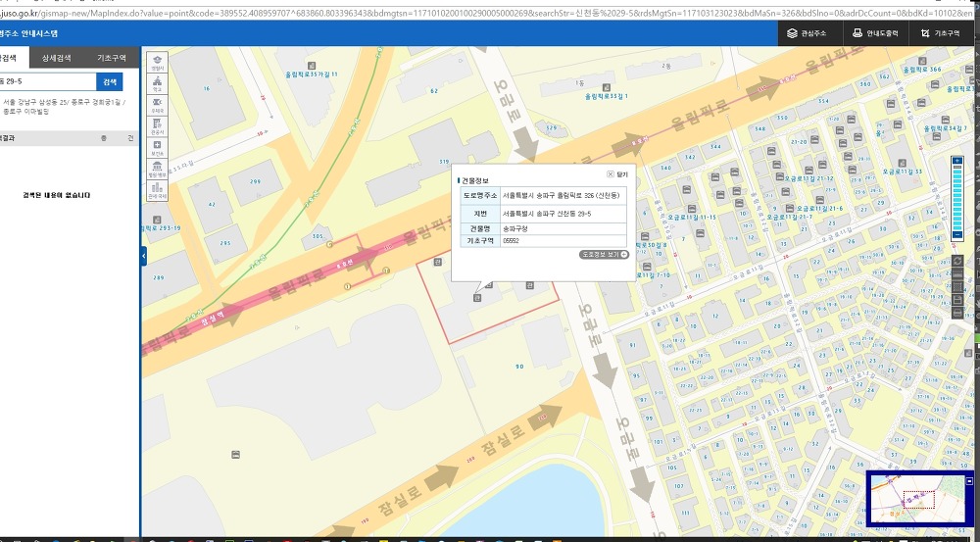Toggle the health center (보건소) map layer
This screenshot has width=980, height=542.
157,148
